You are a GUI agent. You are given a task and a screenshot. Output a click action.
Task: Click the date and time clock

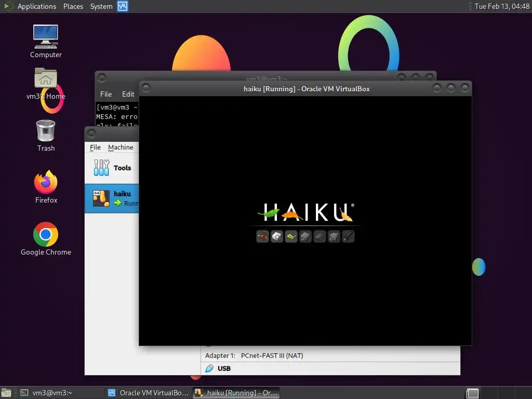pyautogui.click(x=502, y=6)
